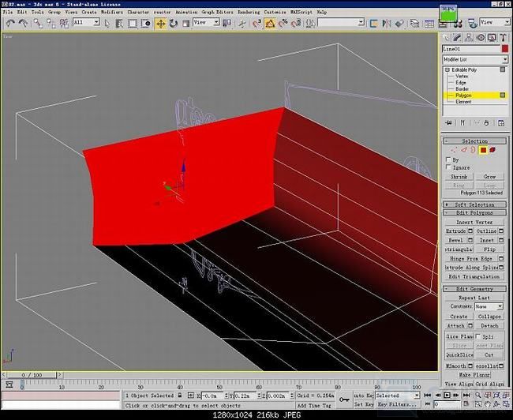513x420 pixels.
Task: Click the Redo arrow icon
Action: click(23, 23)
